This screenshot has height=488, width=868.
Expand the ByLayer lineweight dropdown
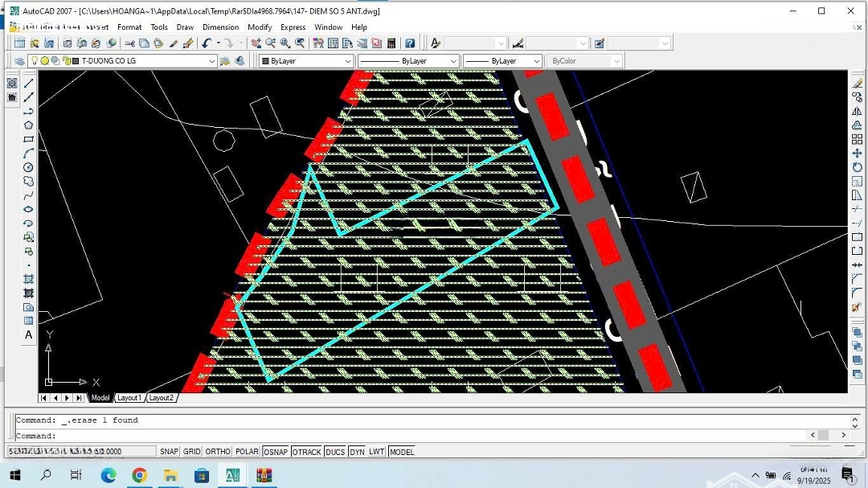tap(536, 61)
